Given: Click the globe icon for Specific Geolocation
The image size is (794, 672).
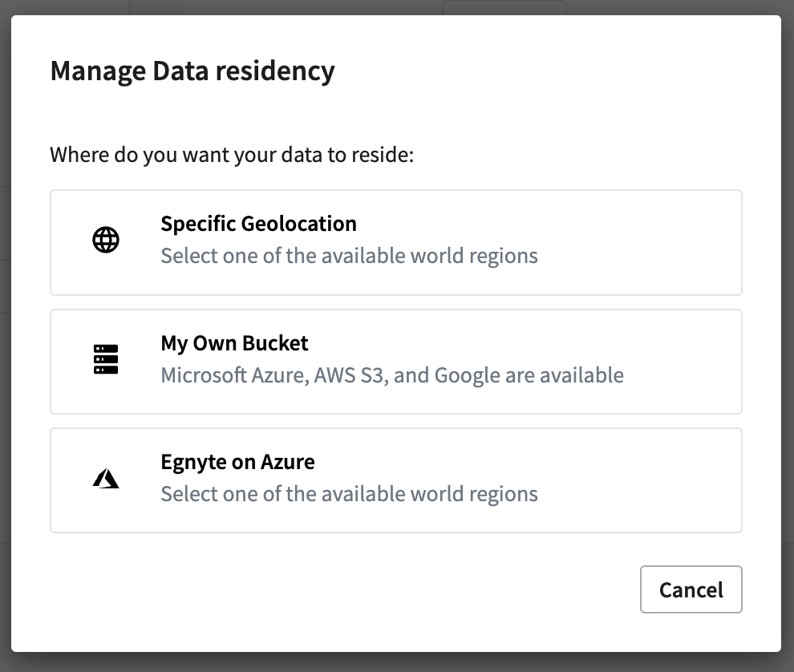Looking at the screenshot, I should pos(106,238).
